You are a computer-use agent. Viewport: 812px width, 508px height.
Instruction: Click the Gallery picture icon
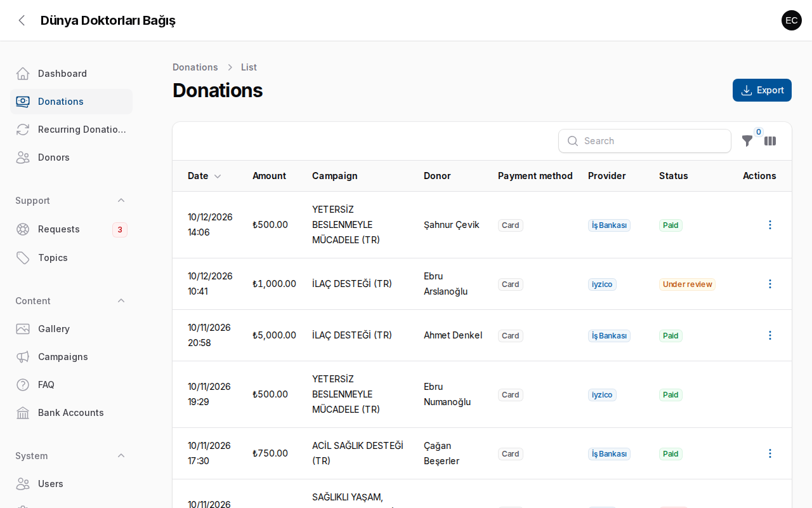[23, 329]
